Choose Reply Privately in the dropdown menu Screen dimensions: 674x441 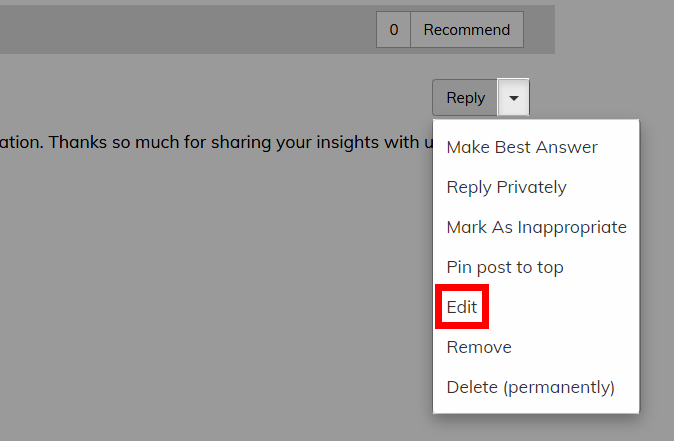click(506, 187)
